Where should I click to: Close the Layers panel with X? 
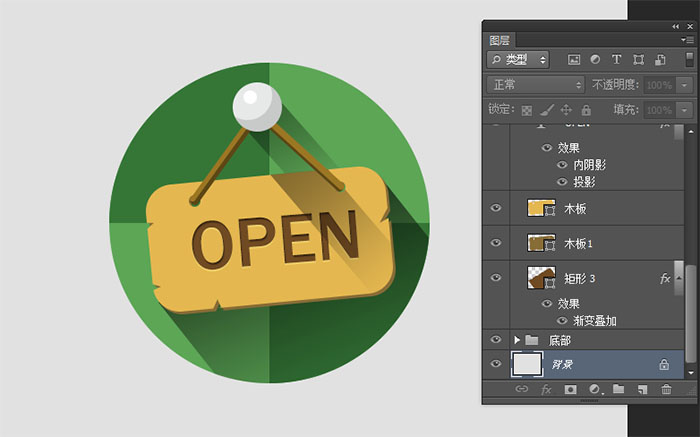[690, 27]
